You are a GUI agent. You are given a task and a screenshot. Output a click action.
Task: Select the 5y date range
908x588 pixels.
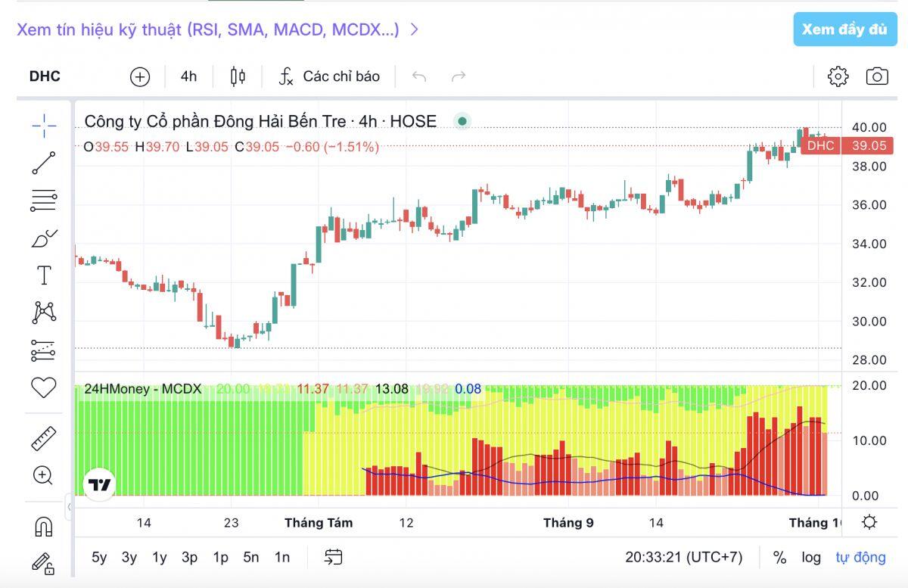click(99, 558)
